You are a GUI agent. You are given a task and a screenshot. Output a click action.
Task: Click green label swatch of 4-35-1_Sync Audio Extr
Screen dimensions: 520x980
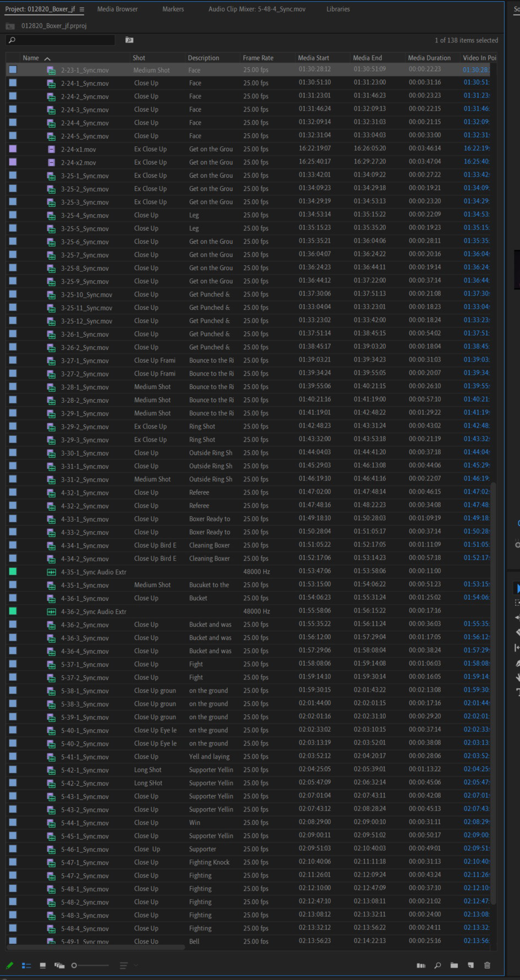tap(13, 572)
